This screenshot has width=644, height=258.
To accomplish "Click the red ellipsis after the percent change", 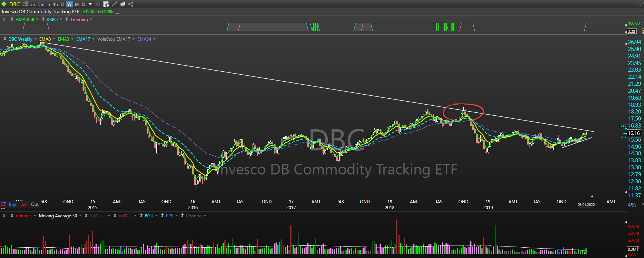I will (x=118, y=13).
